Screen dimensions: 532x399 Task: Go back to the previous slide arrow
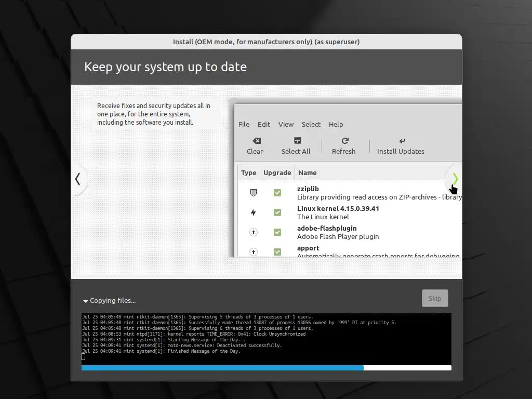78,179
